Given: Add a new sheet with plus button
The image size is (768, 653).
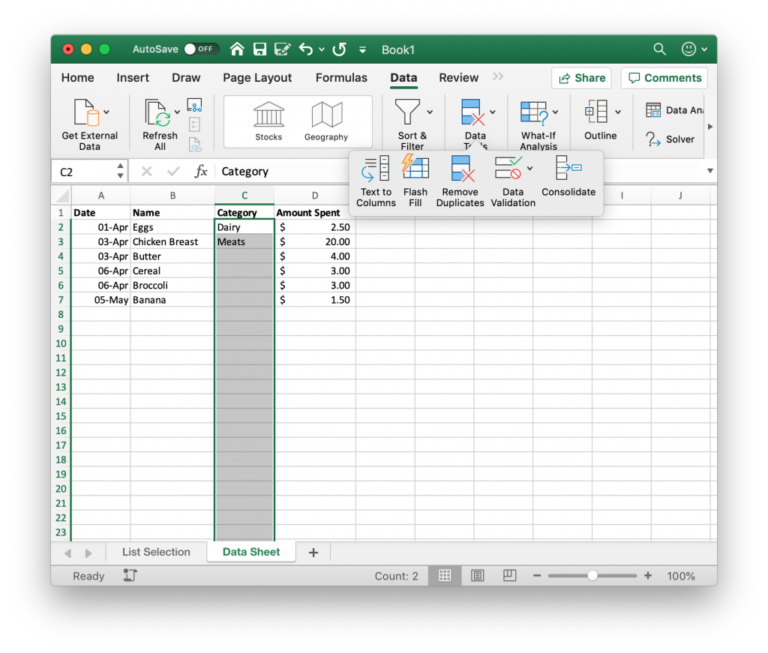Looking at the screenshot, I should [x=313, y=553].
